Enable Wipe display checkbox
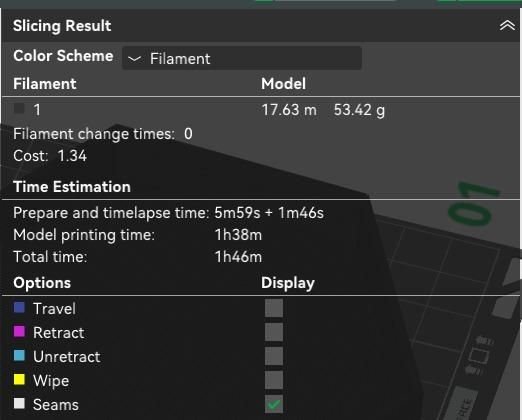This screenshot has width=522, height=420. click(x=274, y=380)
